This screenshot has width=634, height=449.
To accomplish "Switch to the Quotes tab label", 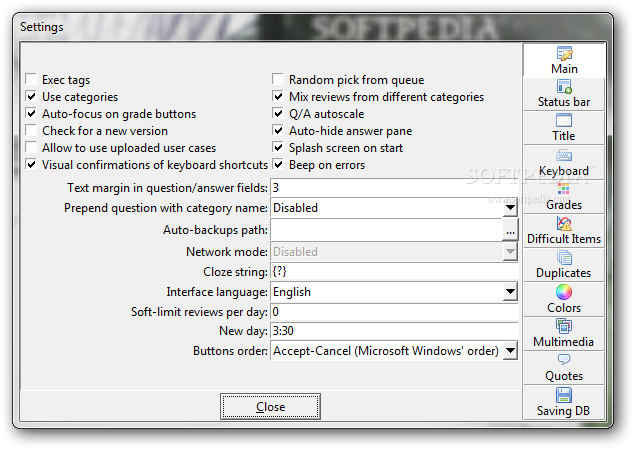I will click(x=564, y=376).
